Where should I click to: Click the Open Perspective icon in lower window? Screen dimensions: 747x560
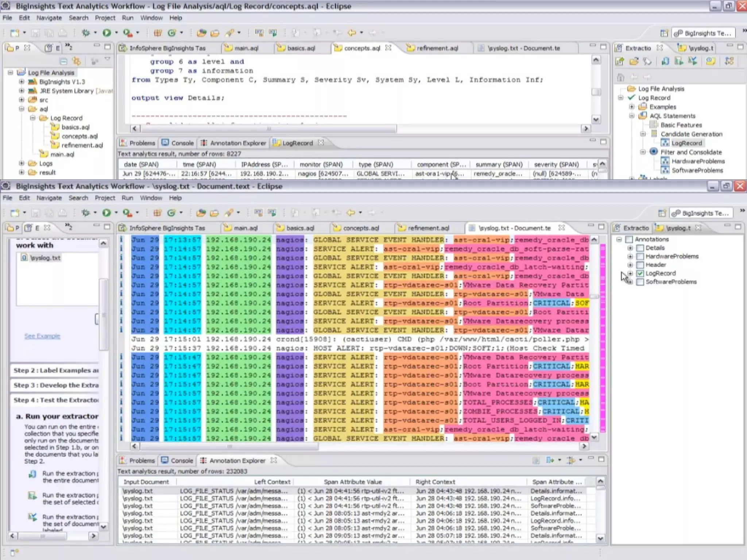click(662, 213)
